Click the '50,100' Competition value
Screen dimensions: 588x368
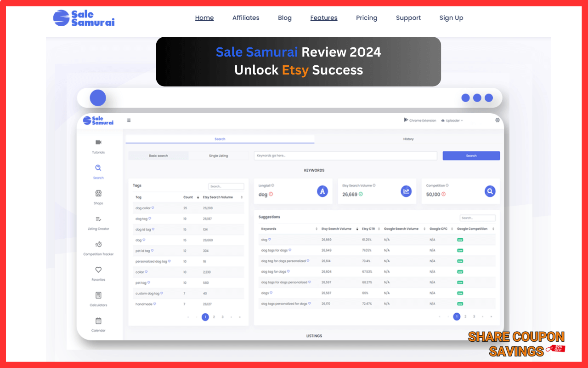433,195
